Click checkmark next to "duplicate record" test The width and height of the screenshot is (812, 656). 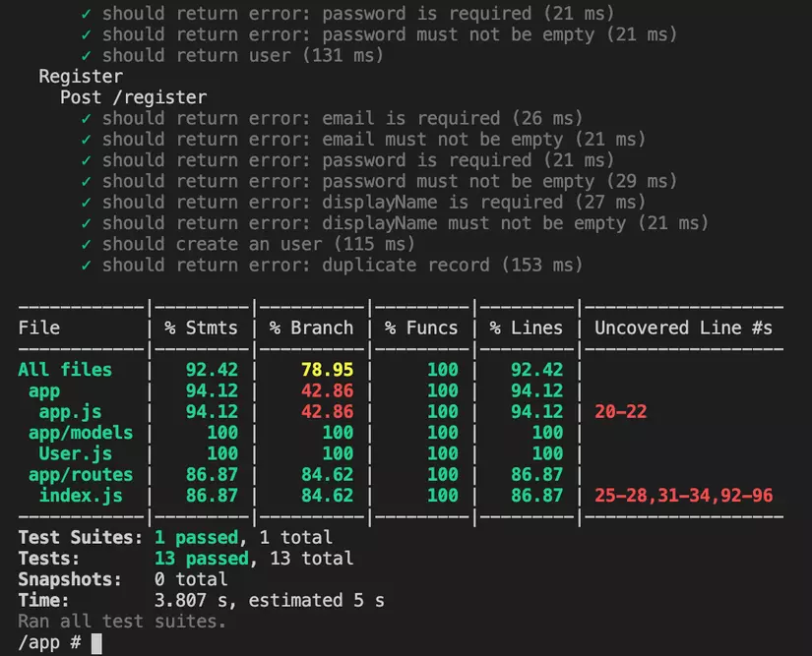tap(85, 265)
